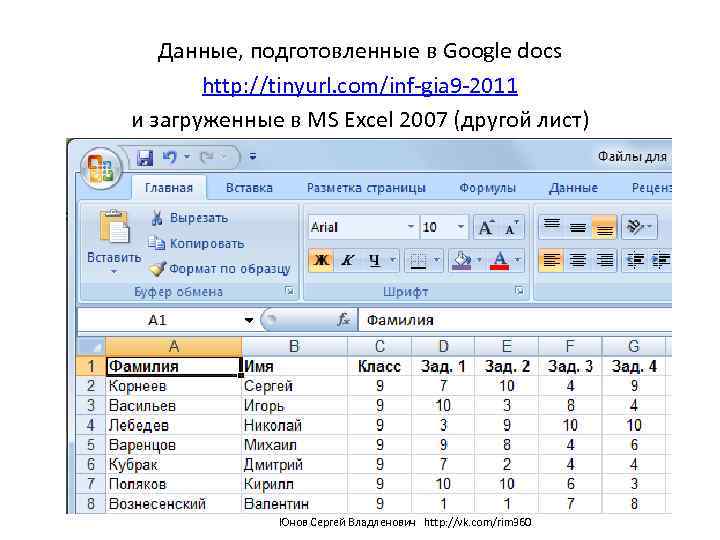
Task: Open the Office button menu
Action: point(101,169)
